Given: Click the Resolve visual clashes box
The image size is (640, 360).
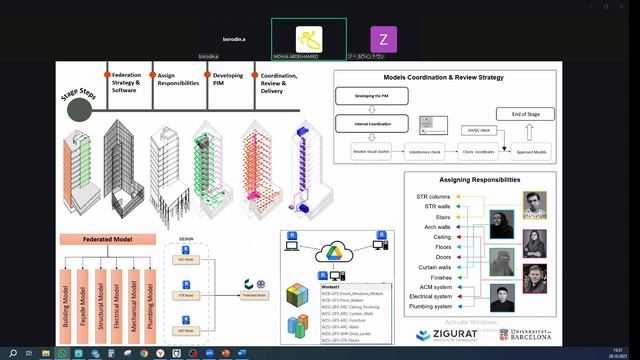Looking at the screenshot, I should 371,151.
